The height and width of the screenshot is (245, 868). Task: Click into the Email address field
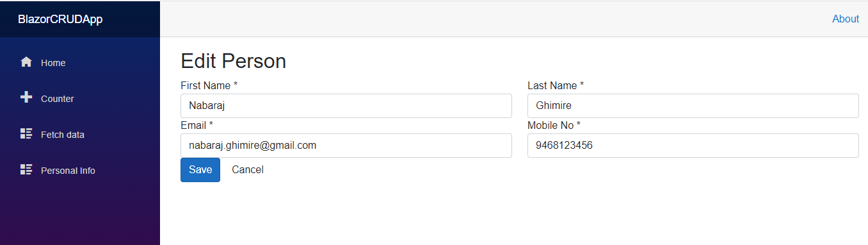click(346, 146)
